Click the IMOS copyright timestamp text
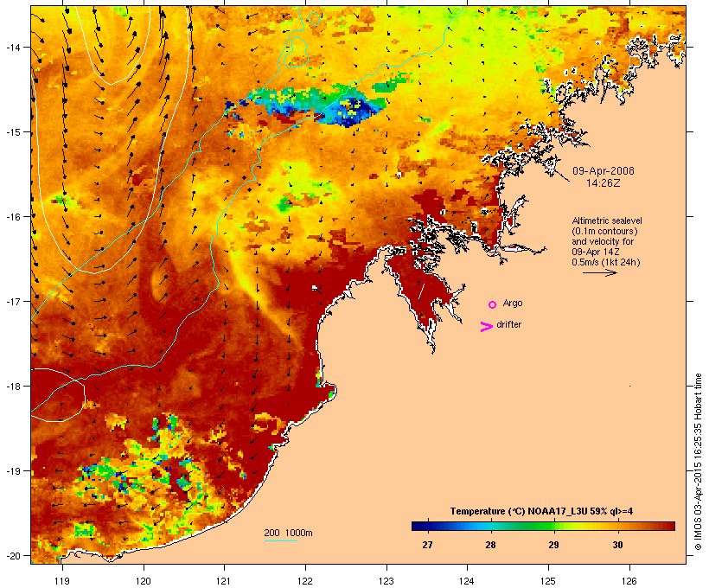 (698, 462)
